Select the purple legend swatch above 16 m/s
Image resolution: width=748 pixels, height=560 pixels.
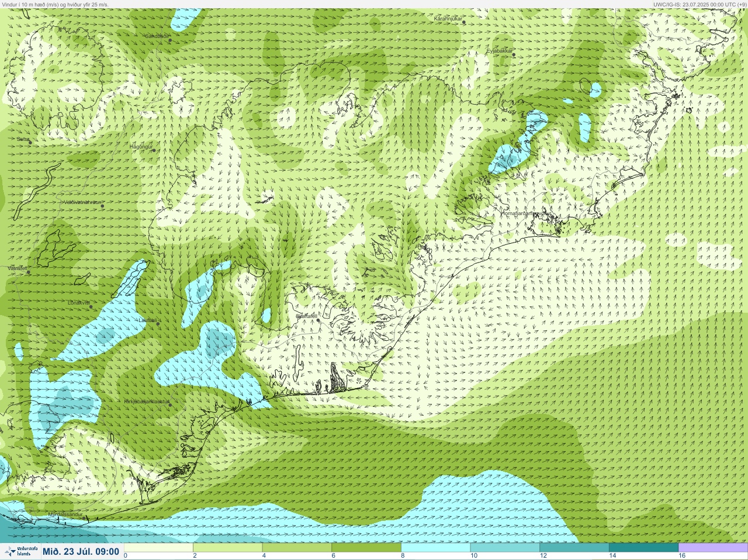pyautogui.click(x=713, y=548)
